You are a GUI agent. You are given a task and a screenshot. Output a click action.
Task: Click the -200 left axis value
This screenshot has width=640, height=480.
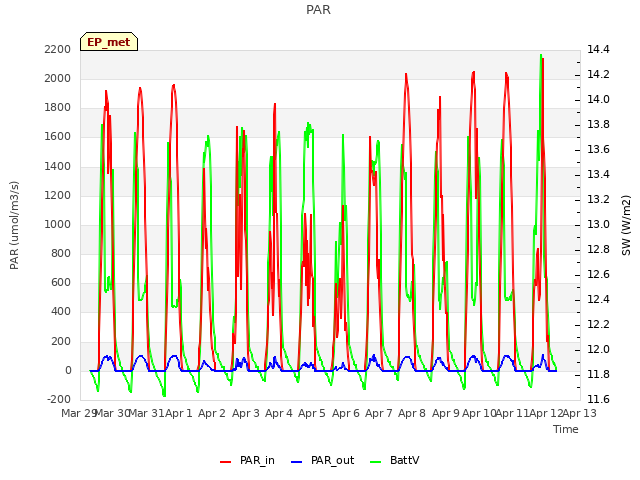pyautogui.click(x=59, y=399)
